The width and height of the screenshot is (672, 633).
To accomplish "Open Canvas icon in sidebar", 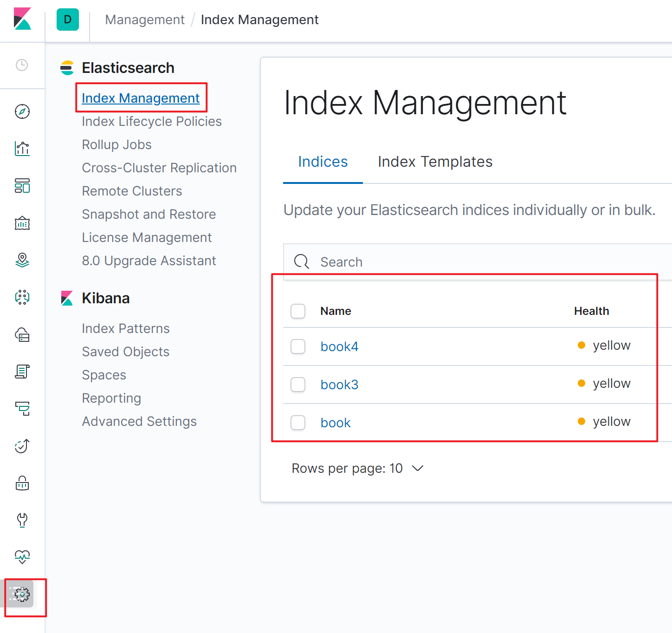I will tap(22, 223).
